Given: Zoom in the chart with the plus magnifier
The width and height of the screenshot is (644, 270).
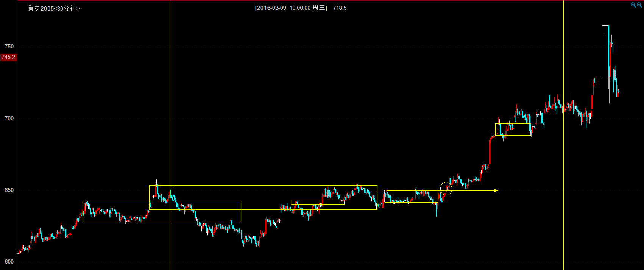Looking at the screenshot, I should 633,5.
